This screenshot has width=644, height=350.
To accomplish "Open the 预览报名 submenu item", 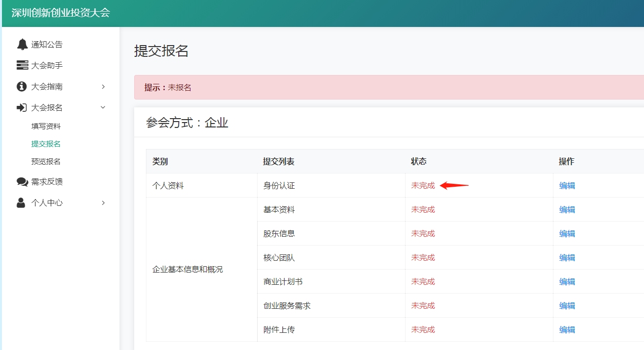I will [46, 161].
